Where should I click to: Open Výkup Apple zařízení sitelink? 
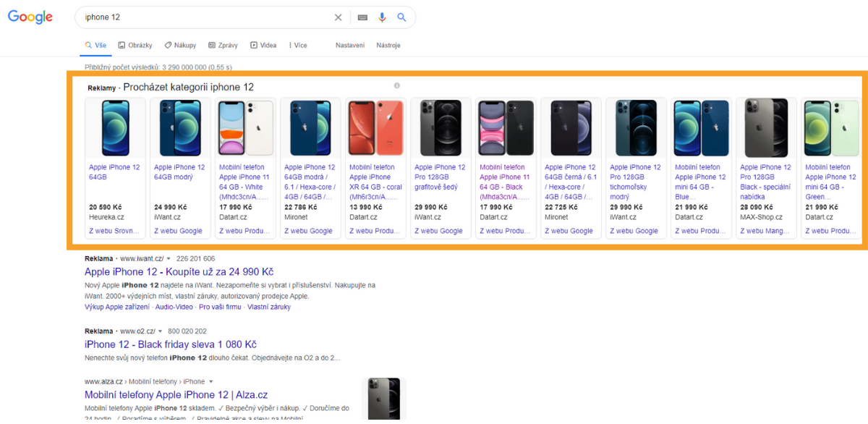[117, 307]
